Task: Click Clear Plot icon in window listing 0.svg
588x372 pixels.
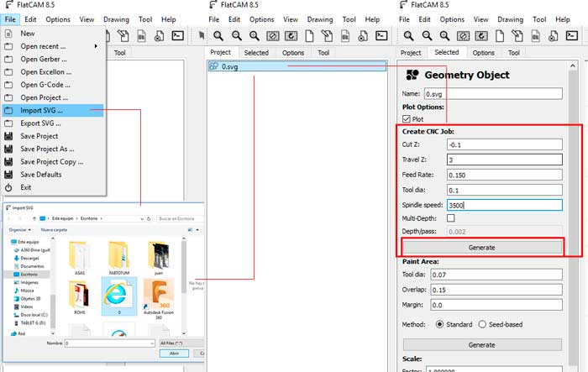Action: click(273, 36)
